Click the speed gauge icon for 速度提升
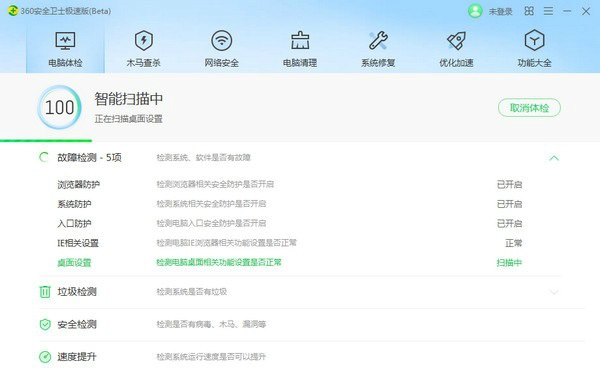 coord(45,357)
